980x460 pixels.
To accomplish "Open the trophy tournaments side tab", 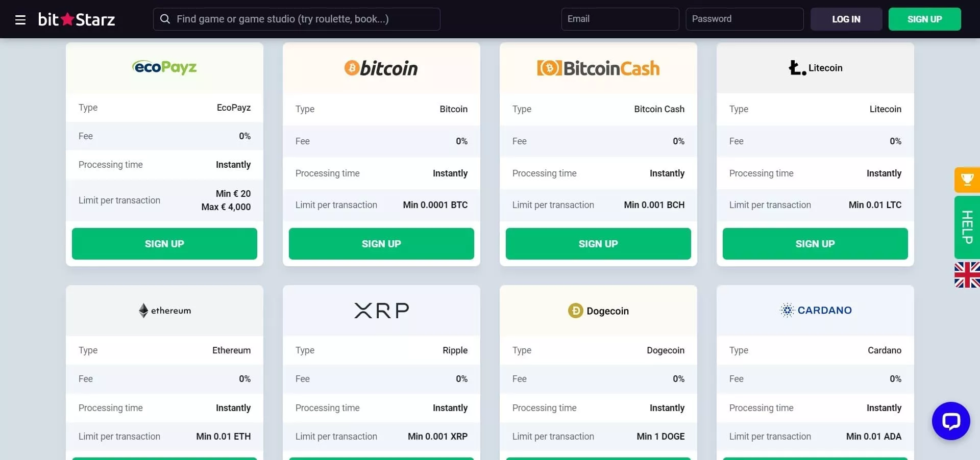I will point(967,180).
